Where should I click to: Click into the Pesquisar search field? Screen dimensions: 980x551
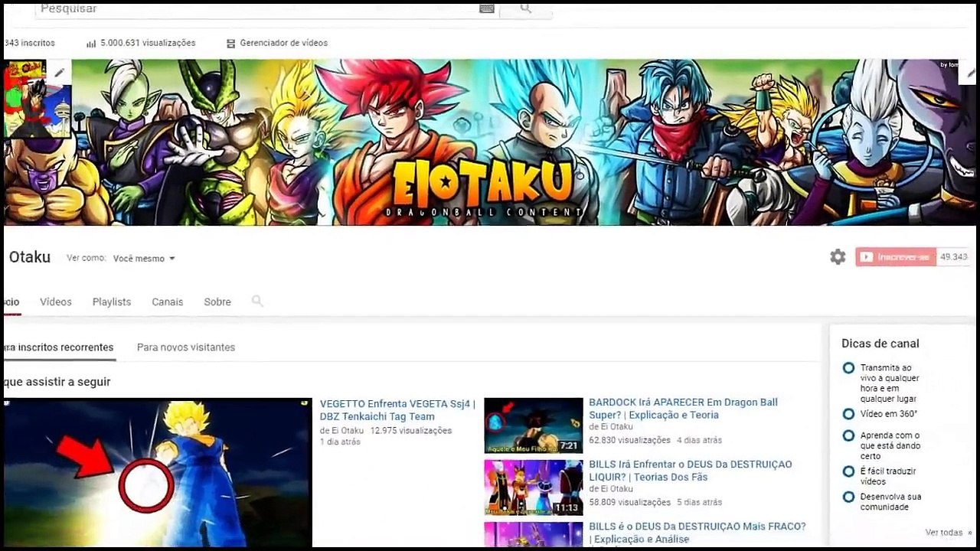(256, 9)
